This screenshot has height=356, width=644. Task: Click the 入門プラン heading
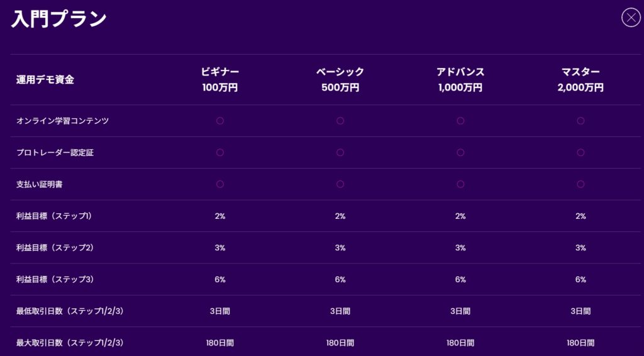click(59, 19)
